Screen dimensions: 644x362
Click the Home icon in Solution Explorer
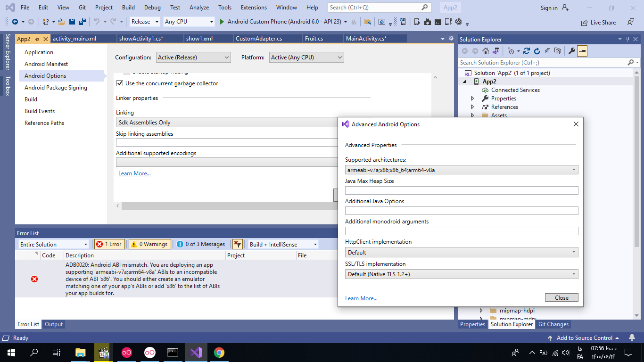(x=485, y=51)
